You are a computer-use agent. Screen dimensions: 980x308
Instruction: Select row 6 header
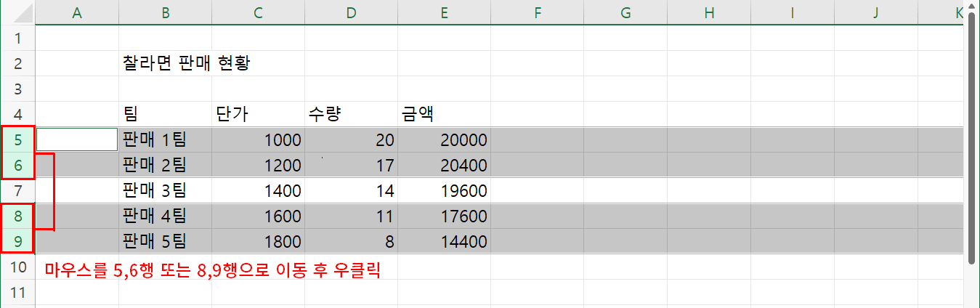coord(17,165)
